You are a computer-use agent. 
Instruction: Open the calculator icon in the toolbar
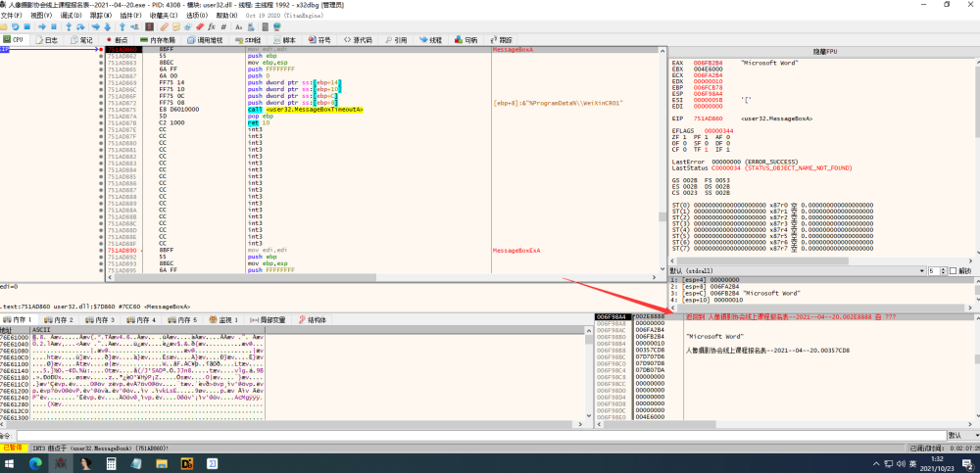coord(266,26)
